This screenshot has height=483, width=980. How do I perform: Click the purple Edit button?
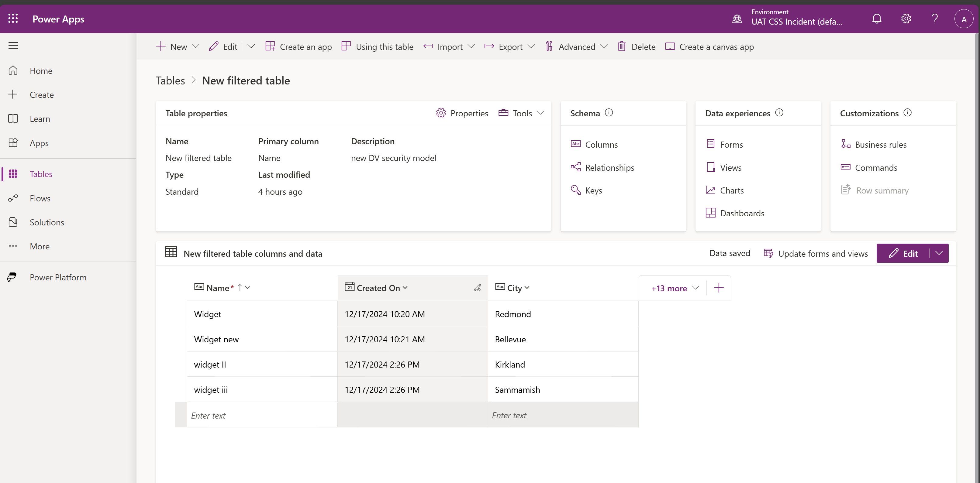pyautogui.click(x=903, y=253)
